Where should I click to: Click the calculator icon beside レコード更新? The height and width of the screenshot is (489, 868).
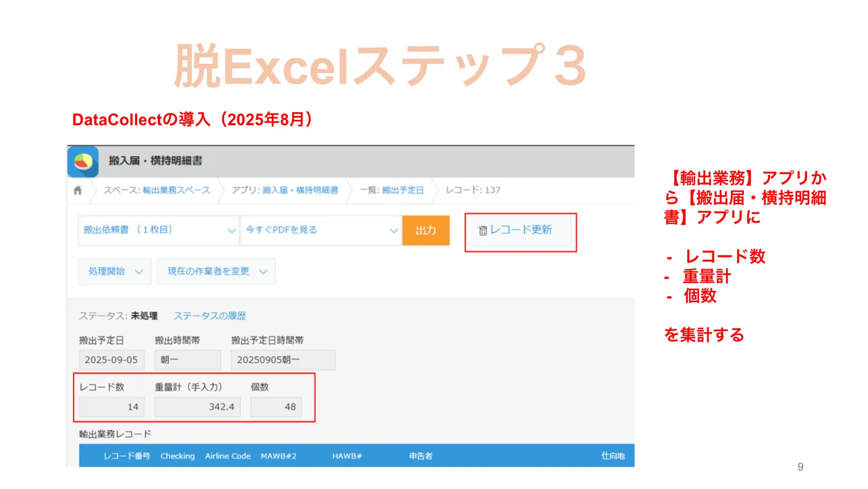tap(482, 231)
